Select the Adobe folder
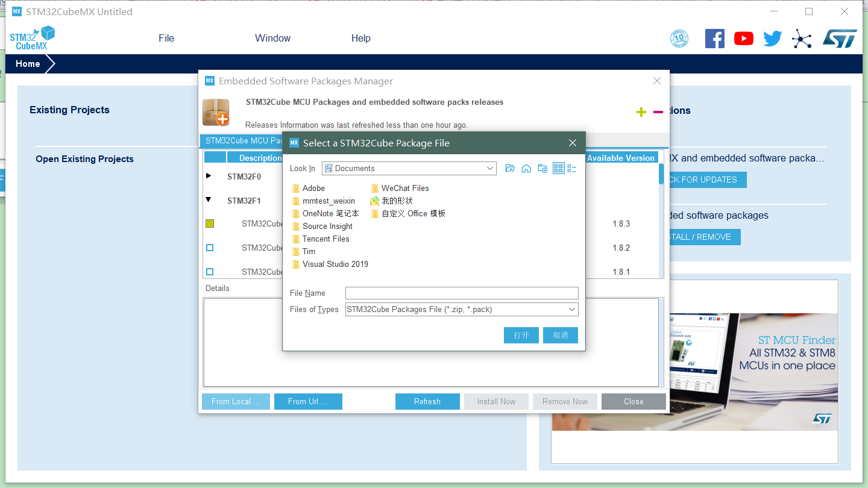 (308, 189)
